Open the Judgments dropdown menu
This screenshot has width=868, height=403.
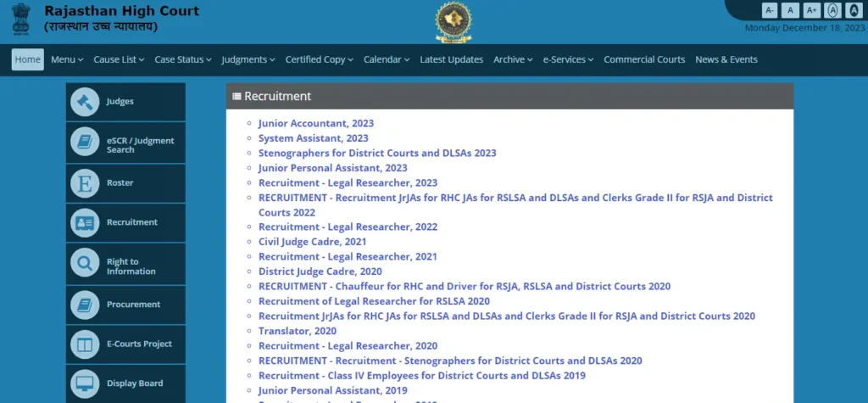coord(248,59)
